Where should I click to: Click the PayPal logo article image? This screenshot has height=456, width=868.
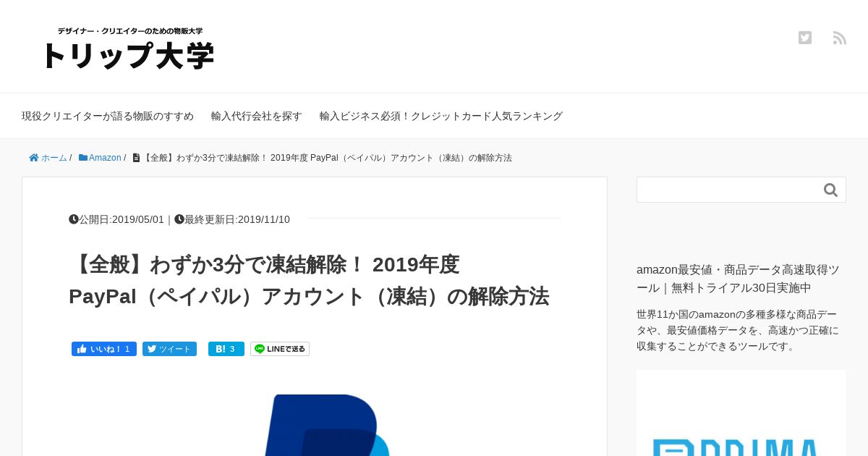327,426
